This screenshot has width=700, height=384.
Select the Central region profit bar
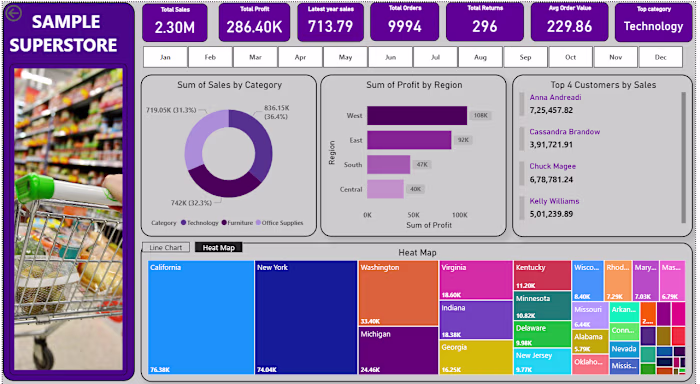(385, 189)
